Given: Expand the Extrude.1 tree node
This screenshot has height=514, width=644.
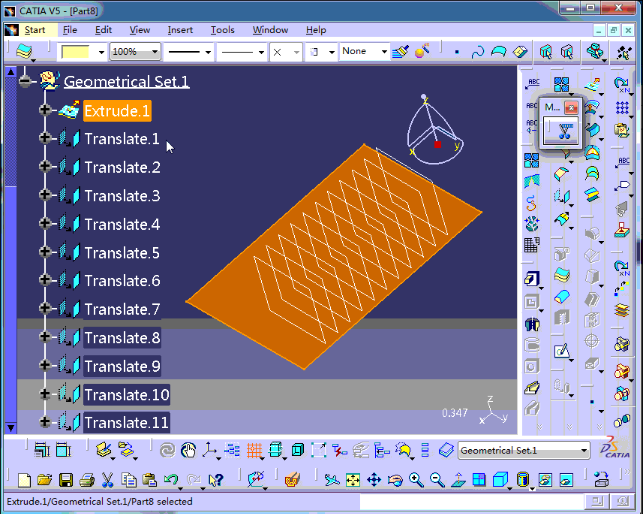Looking at the screenshot, I should pos(45,111).
